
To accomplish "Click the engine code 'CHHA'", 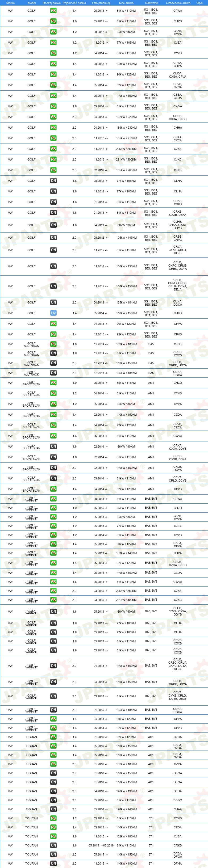I will [178, 128].
